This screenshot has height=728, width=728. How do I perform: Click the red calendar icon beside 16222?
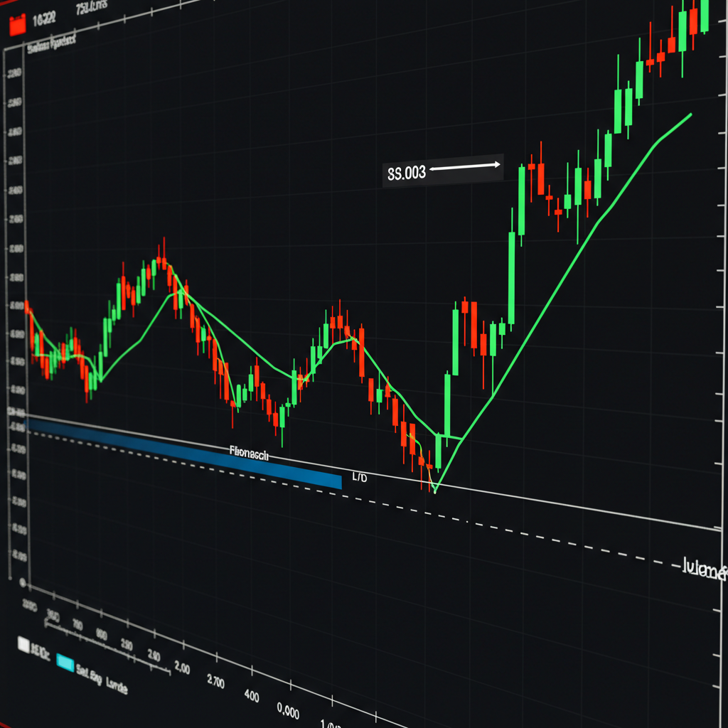[x=17, y=25]
